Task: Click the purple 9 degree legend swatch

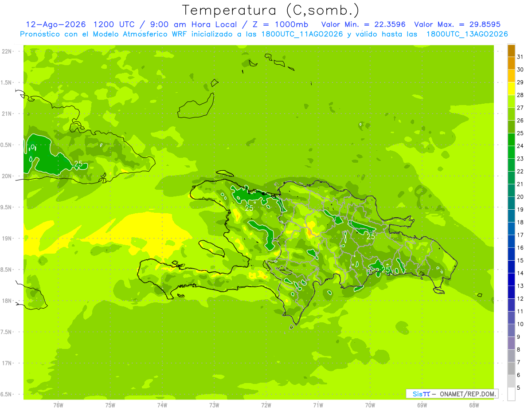Action: pyautogui.click(x=511, y=343)
